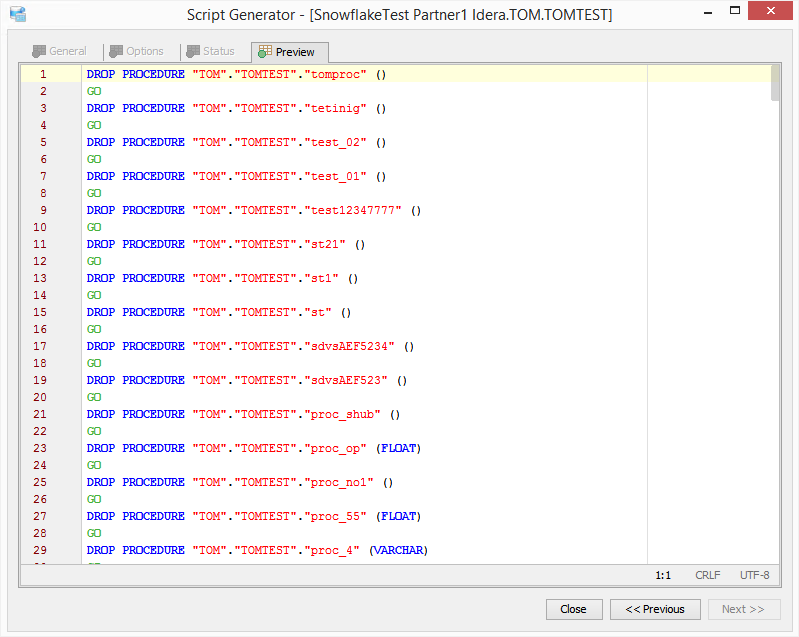Go back with the << Previous button
The height and width of the screenshot is (637, 799).
[655, 609]
